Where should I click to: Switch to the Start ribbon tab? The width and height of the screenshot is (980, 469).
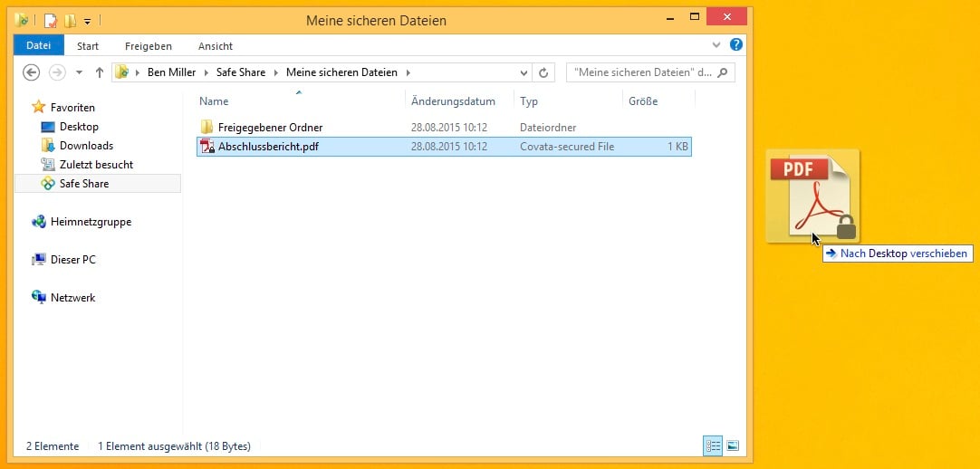(88, 46)
